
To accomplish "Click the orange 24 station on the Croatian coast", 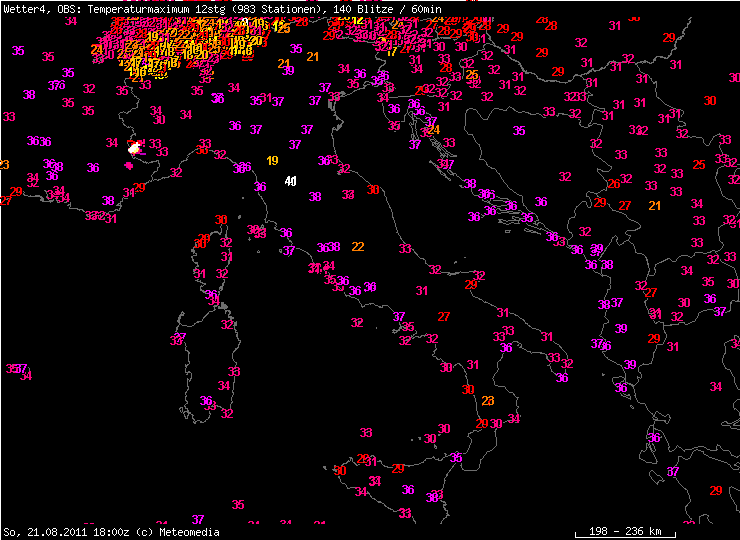I will coord(433,130).
